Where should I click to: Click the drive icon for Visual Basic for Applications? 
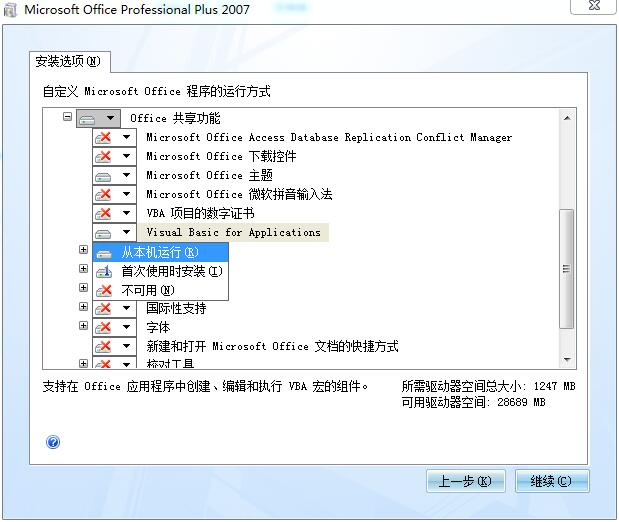(x=103, y=232)
